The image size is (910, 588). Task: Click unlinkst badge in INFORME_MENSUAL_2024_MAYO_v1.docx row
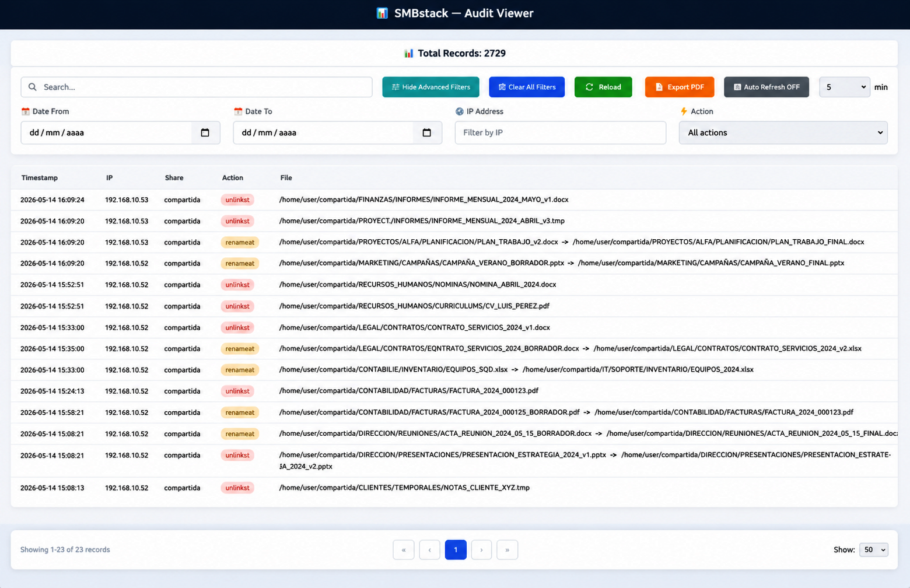[237, 199]
